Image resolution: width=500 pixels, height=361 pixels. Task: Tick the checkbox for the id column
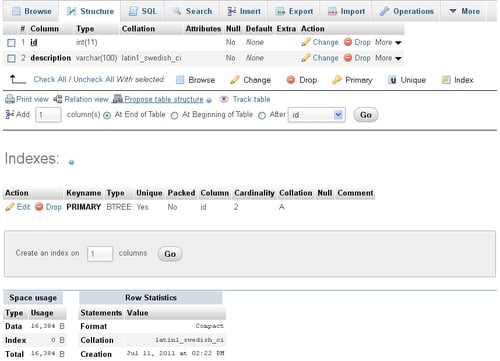pyautogui.click(x=11, y=43)
